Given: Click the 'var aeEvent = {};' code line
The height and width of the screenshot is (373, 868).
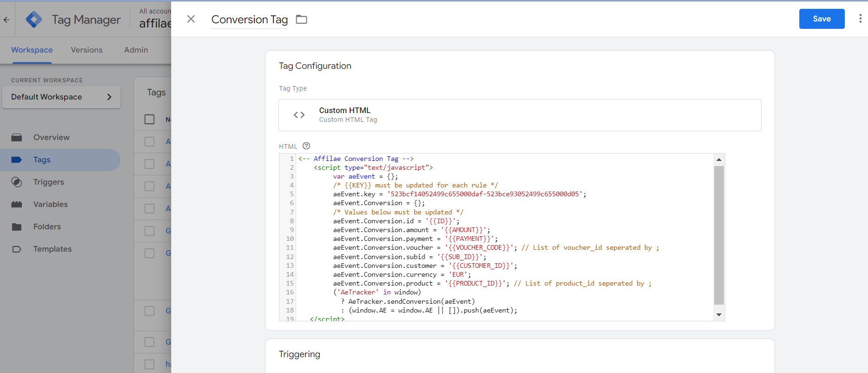Looking at the screenshot, I should (365, 176).
